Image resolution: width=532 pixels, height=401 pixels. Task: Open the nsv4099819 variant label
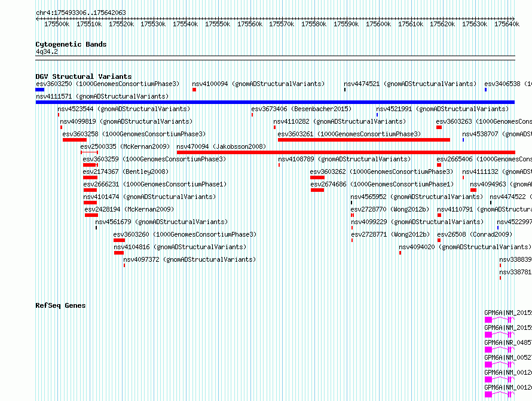(126, 121)
